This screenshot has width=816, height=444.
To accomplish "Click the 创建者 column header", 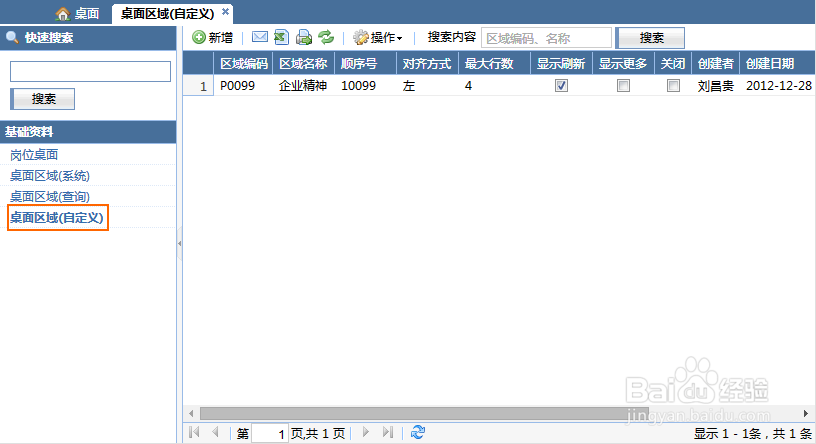I will tap(716, 64).
